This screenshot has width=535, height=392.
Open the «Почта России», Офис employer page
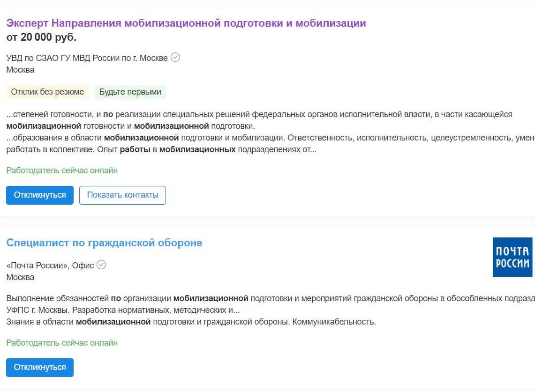[50, 266]
